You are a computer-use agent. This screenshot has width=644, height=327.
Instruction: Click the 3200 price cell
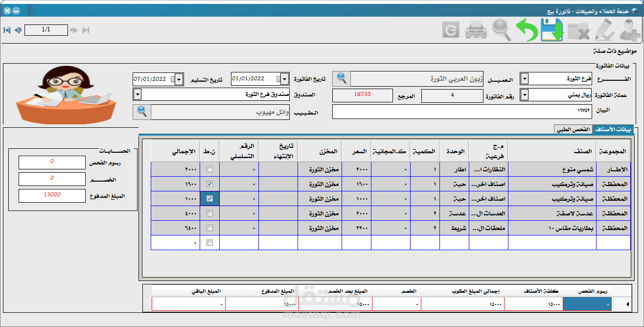[x=356, y=228]
